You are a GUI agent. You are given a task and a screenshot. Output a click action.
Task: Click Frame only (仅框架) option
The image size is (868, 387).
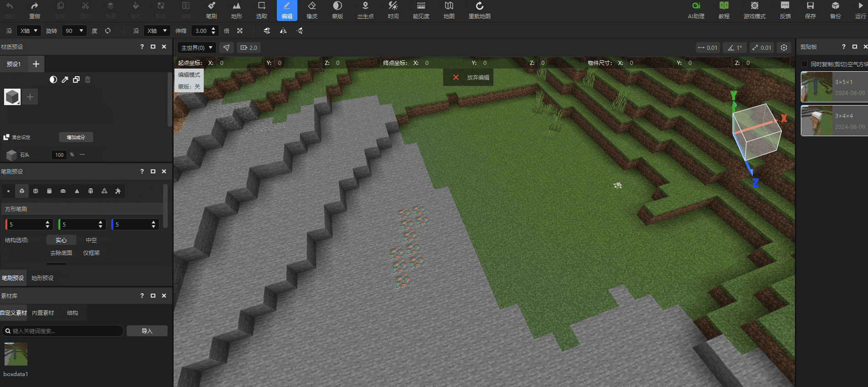pos(91,253)
